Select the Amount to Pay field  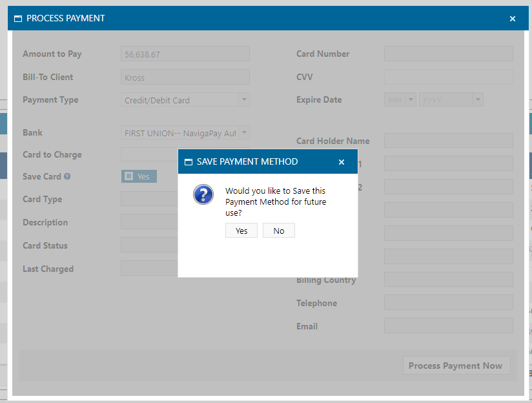click(185, 54)
